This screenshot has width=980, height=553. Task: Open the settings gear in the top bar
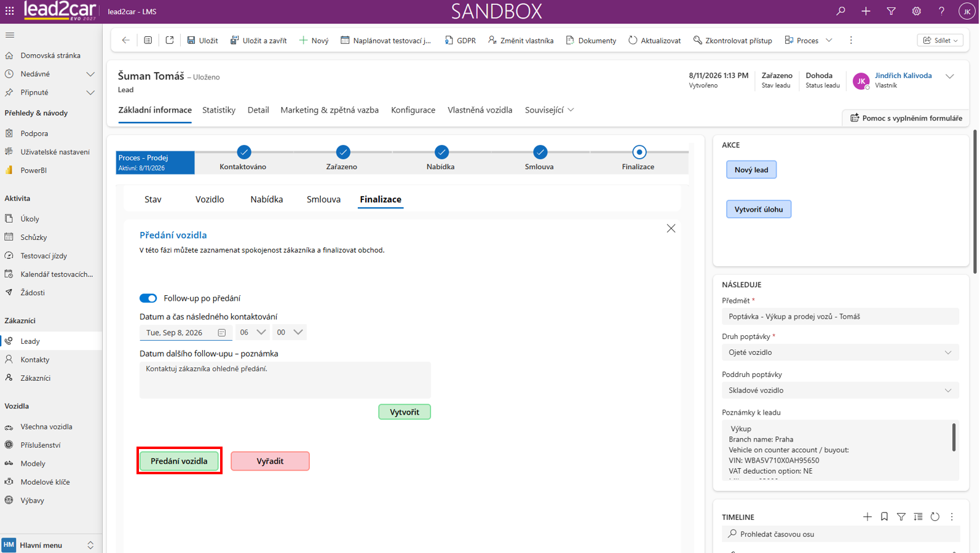[916, 11]
